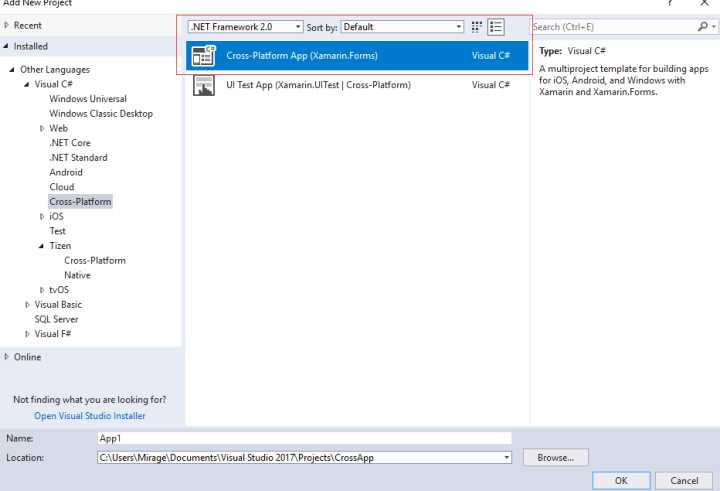Open the .NET Framework version dropdown
The width and height of the screenshot is (720, 491).
[x=245, y=27]
